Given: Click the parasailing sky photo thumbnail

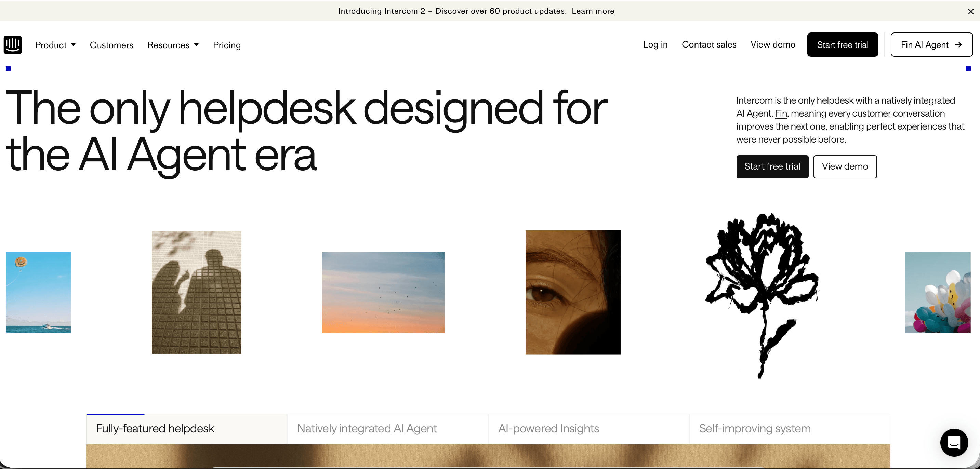Looking at the screenshot, I should point(38,293).
